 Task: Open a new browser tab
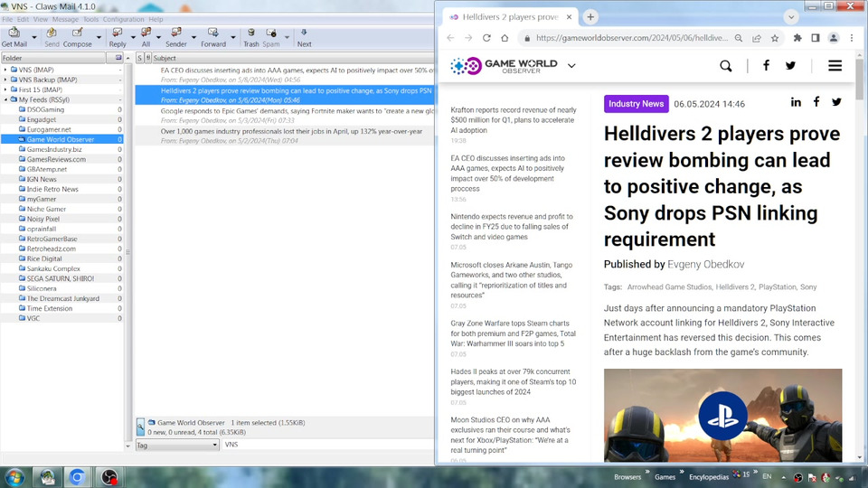pyautogui.click(x=590, y=17)
